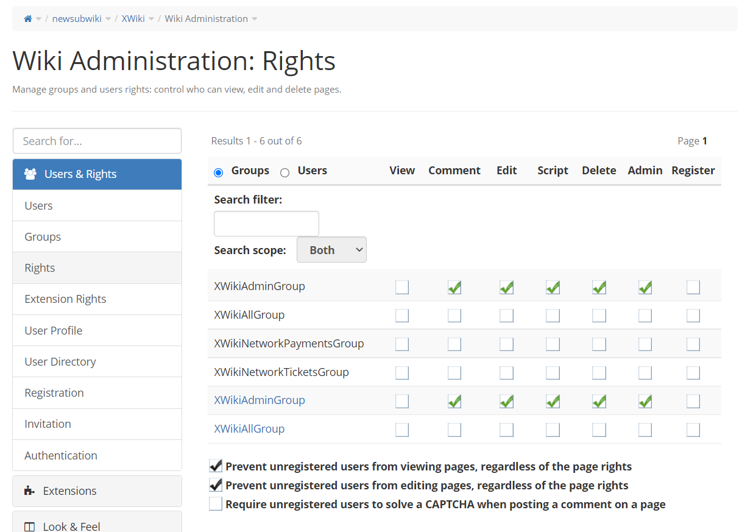Expand the Wiki Administration breadcrumb arrow
This screenshot has width=756, height=532.
click(x=254, y=19)
